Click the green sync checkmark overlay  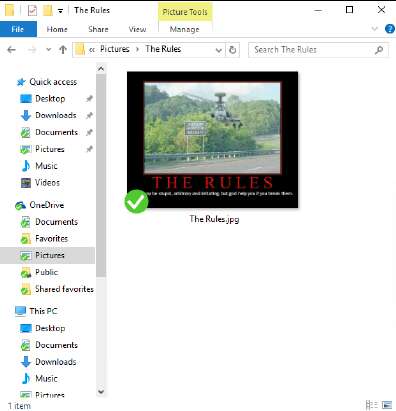point(136,201)
